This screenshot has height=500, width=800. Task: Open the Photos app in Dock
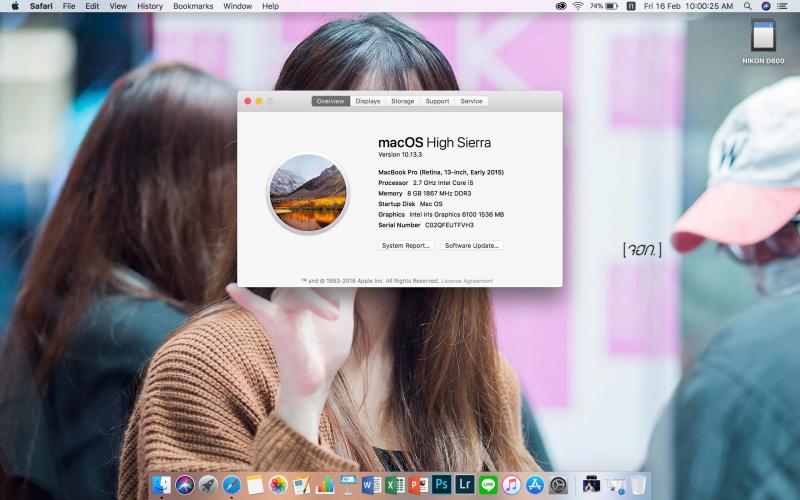pyautogui.click(x=278, y=484)
